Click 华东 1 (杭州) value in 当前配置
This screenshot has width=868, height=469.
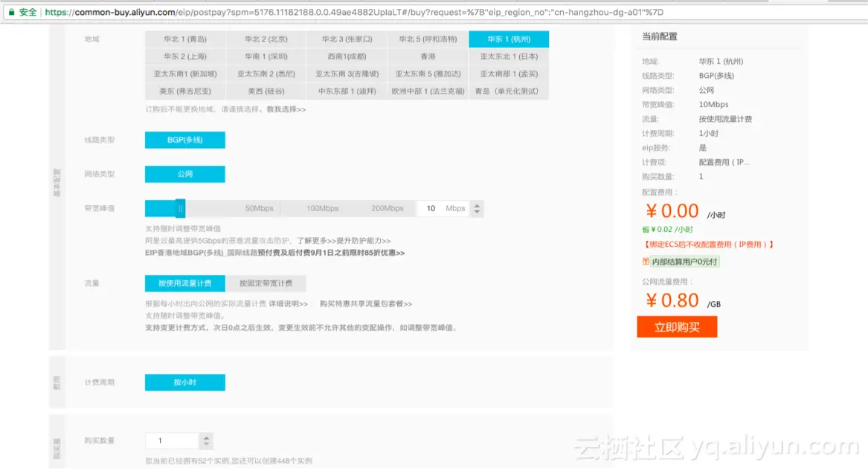click(721, 62)
